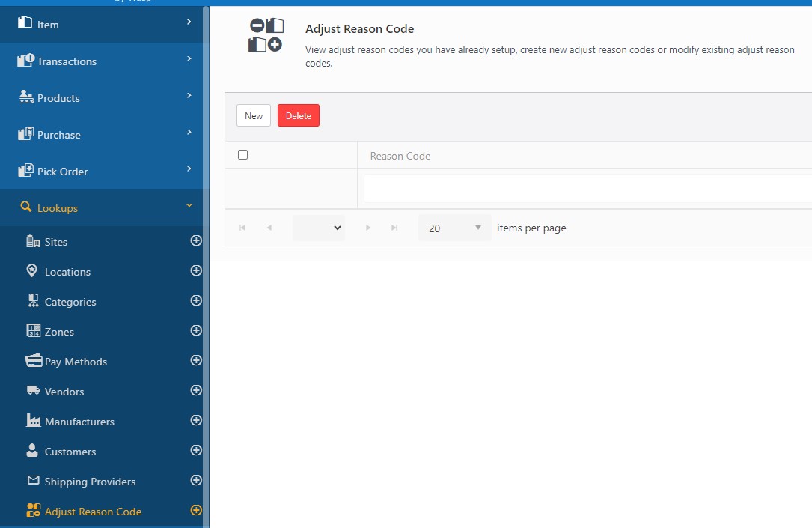812x528 pixels.
Task: Open the items per page dropdown
Action: (x=454, y=228)
